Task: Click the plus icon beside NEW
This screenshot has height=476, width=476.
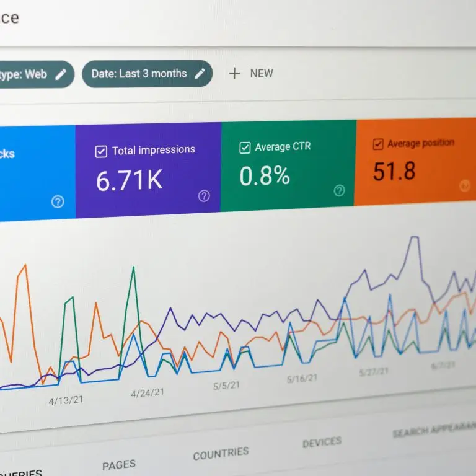Action: coord(234,73)
